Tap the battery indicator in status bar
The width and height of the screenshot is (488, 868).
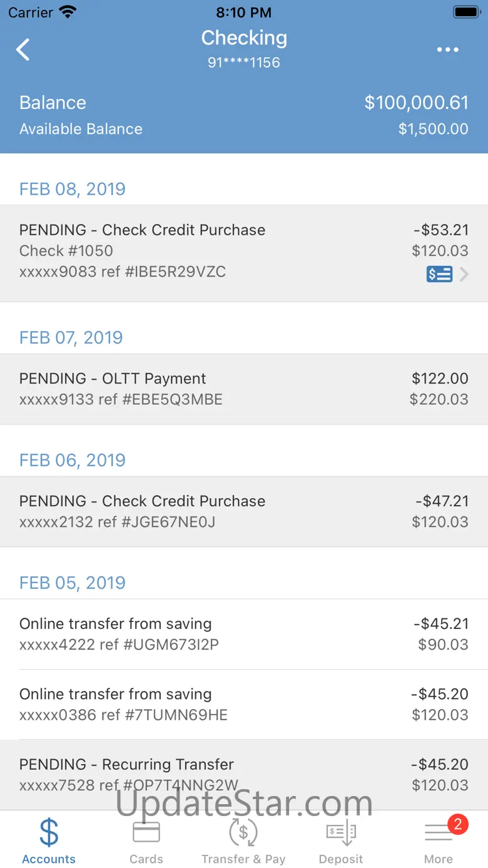pos(466,12)
